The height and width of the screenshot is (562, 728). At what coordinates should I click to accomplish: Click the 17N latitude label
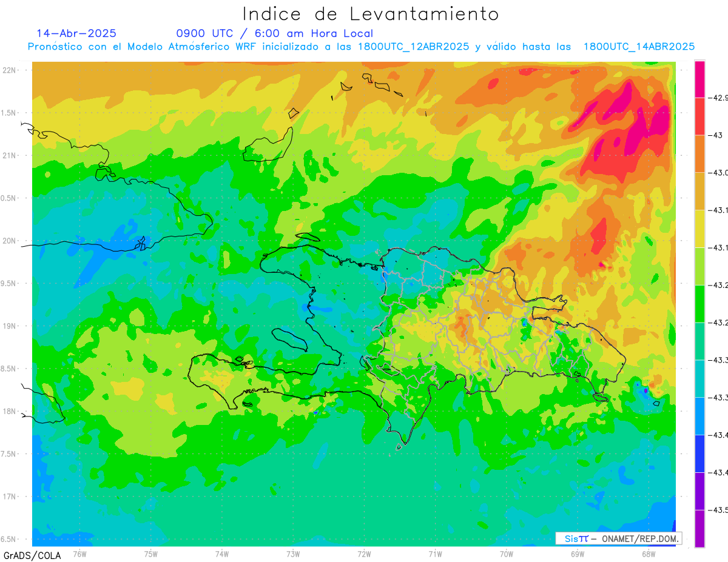[x=9, y=497]
